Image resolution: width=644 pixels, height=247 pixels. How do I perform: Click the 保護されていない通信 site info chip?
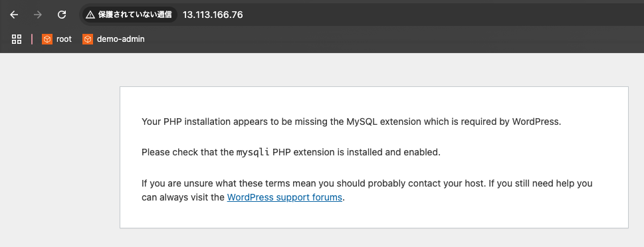pos(130,15)
